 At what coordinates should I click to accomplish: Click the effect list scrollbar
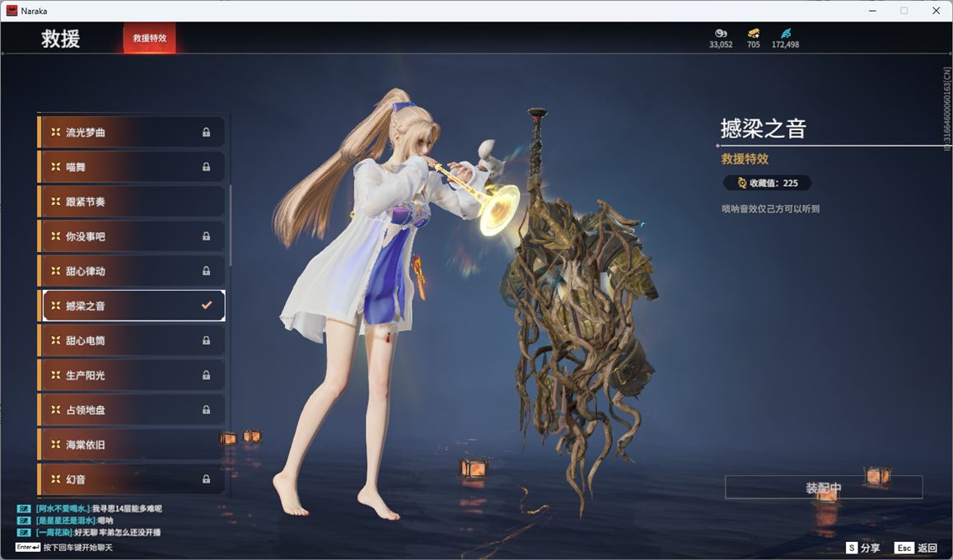pos(230,225)
